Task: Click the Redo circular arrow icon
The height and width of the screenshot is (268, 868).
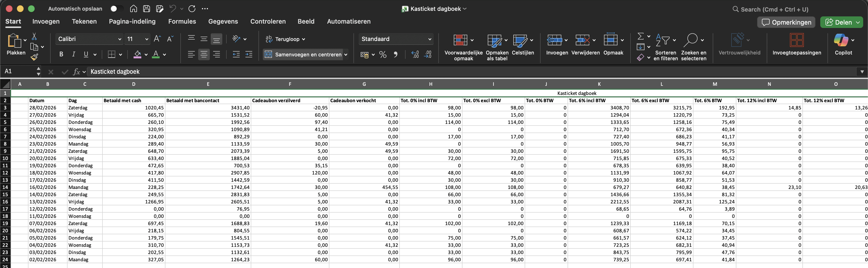Action: tap(192, 9)
